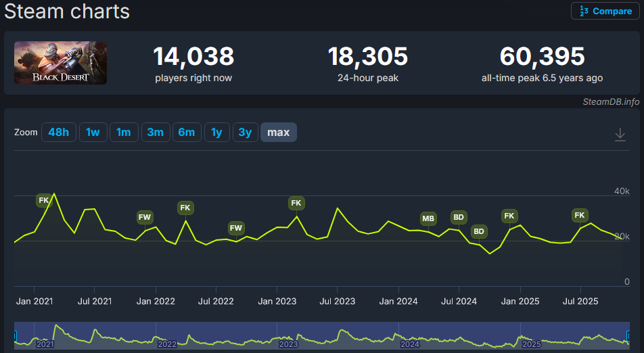
Task: Click the FK marker at Jul 2025
Action: 580,215
